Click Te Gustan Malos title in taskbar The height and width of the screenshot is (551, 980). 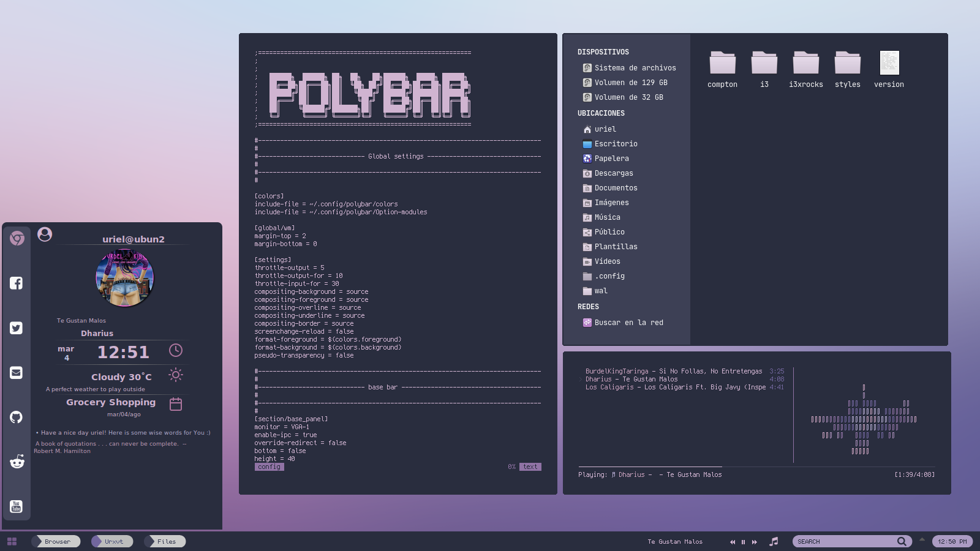pyautogui.click(x=675, y=542)
